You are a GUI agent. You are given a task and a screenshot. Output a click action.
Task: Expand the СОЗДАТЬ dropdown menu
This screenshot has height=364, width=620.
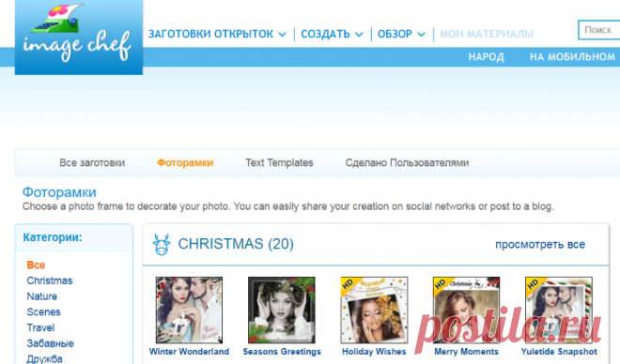[332, 34]
